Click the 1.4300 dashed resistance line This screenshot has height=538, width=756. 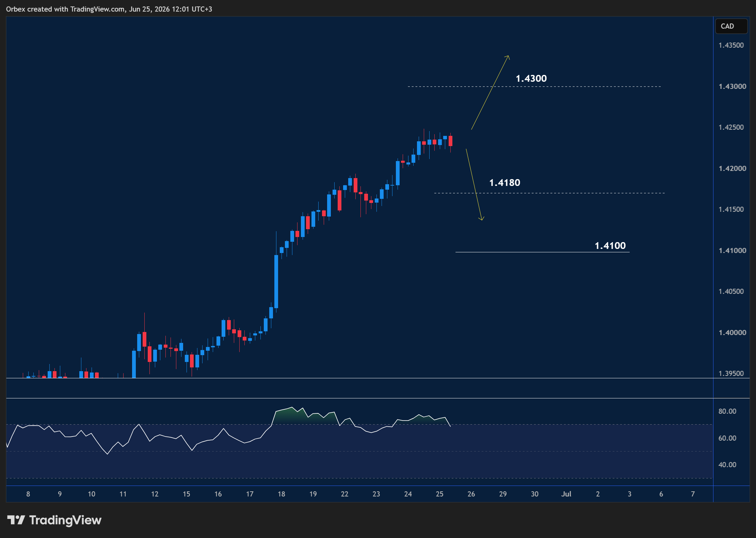click(x=534, y=86)
